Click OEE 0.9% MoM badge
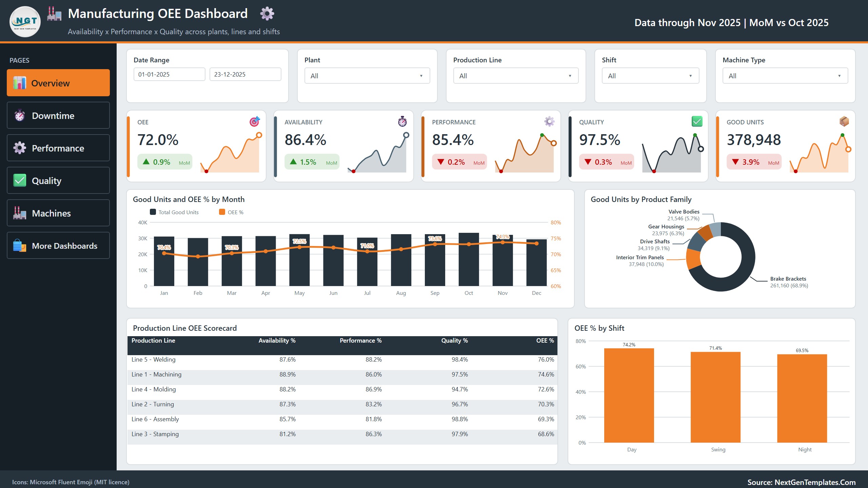The width and height of the screenshot is (868, 488). click(165, 162)
